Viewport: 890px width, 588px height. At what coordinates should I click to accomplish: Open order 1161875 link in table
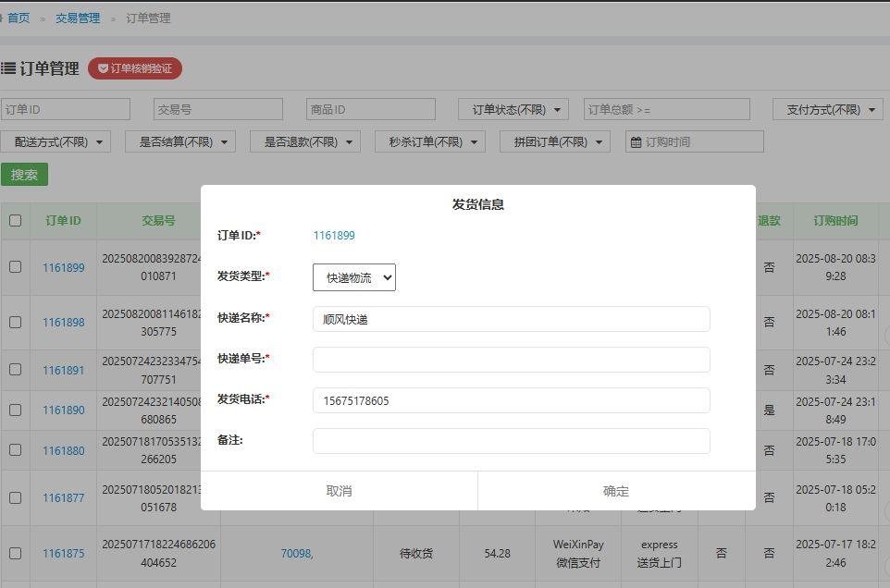[64, 554]
